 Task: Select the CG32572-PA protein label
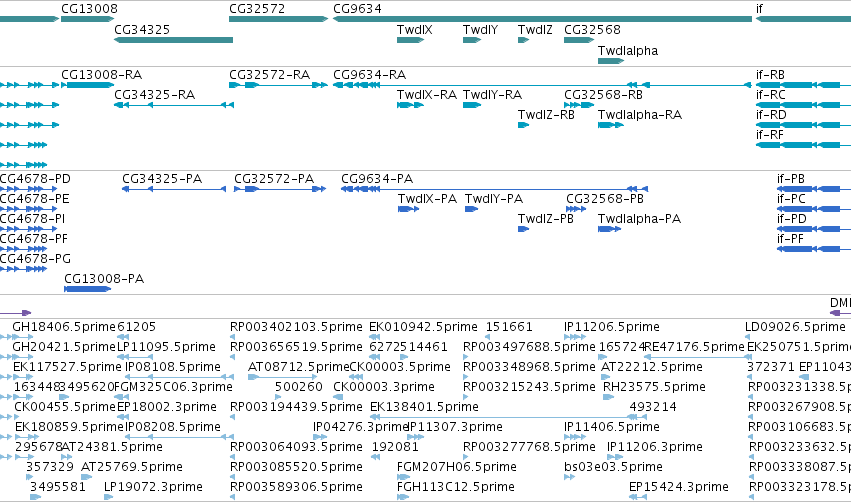pyautogui.click(x=274, y=179)
